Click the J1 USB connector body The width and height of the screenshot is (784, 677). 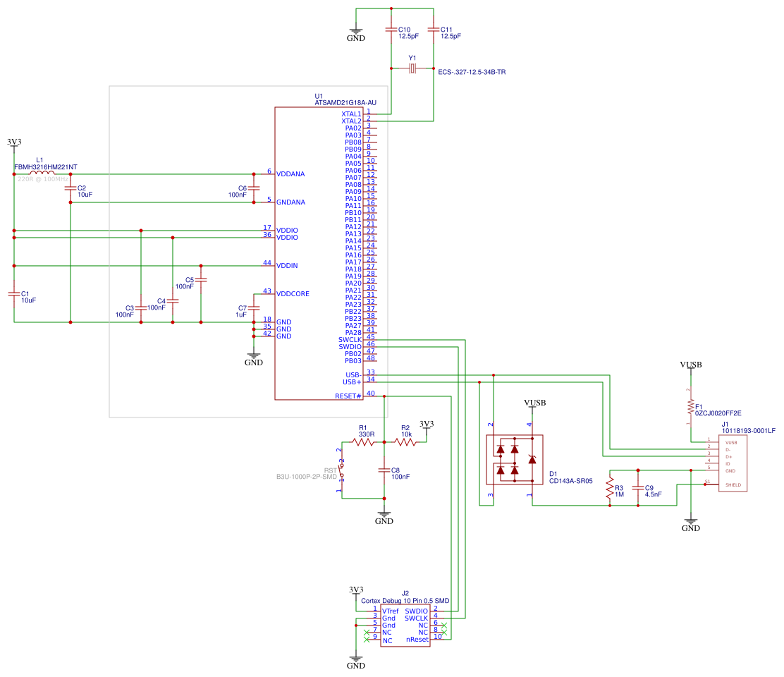[x=733, y=463]
